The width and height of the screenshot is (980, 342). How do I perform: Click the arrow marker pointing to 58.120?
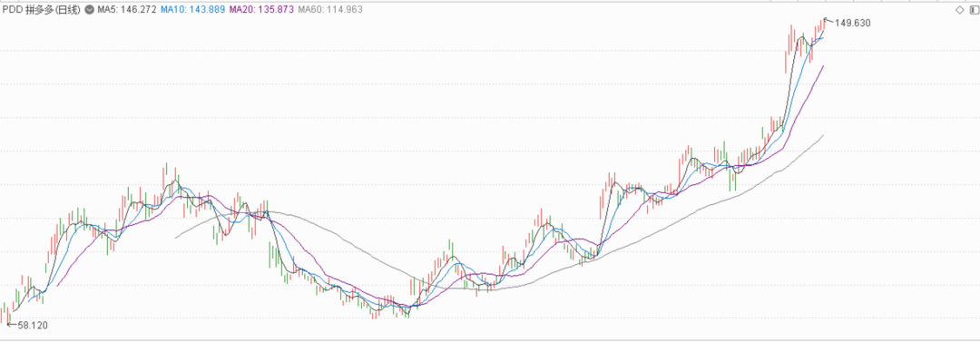pyautogui.click(x=10, y=325)
